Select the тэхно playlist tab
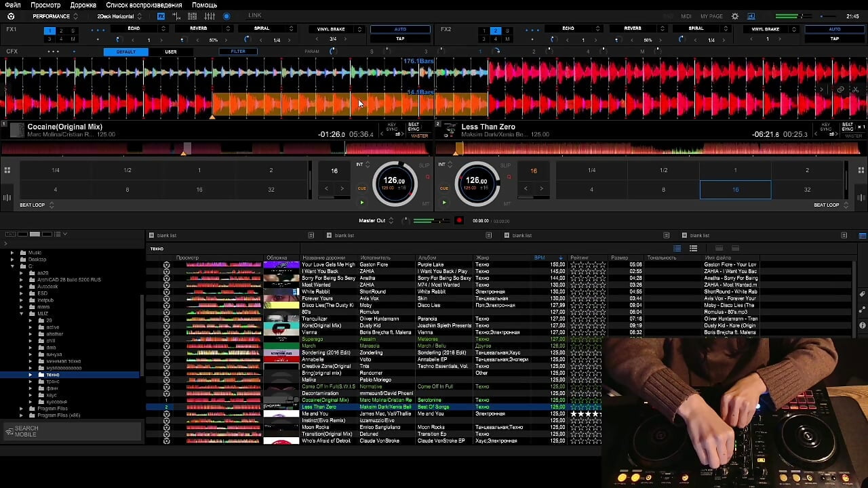The height and width of the screenshot is (488, 868). pyautogui.click(x=157, y=248)
